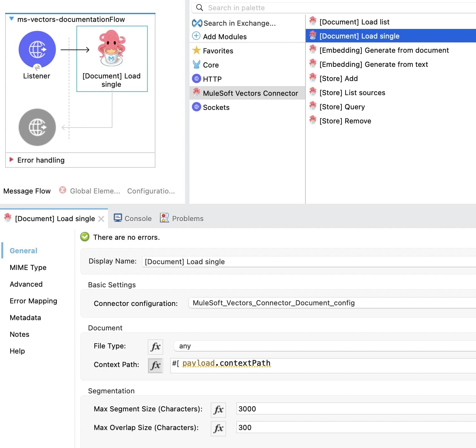476x448 pixels.
Task: Click the [Document] Load list icon
Action: tap(313, 21)
